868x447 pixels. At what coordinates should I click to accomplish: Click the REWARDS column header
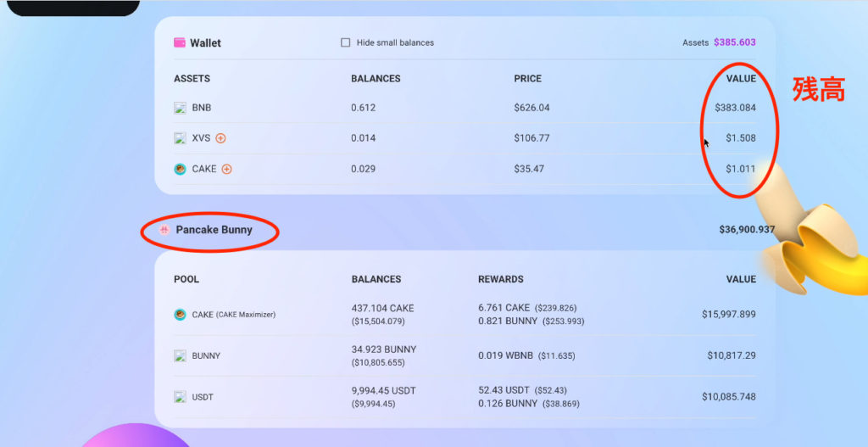point(501,279)
